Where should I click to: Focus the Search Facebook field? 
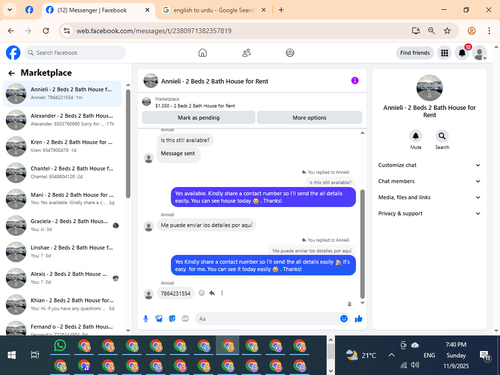[x=75, y=53]
